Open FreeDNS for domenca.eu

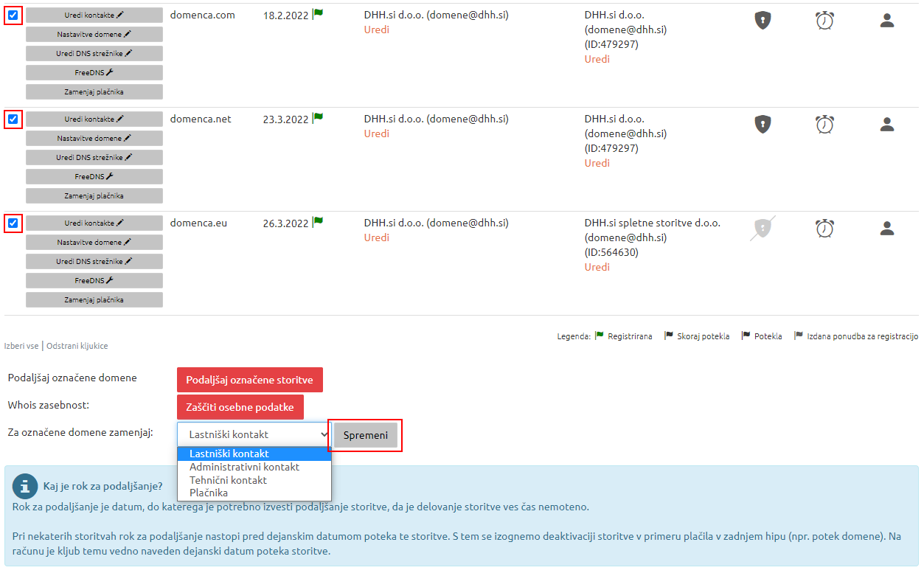point(94,280)
